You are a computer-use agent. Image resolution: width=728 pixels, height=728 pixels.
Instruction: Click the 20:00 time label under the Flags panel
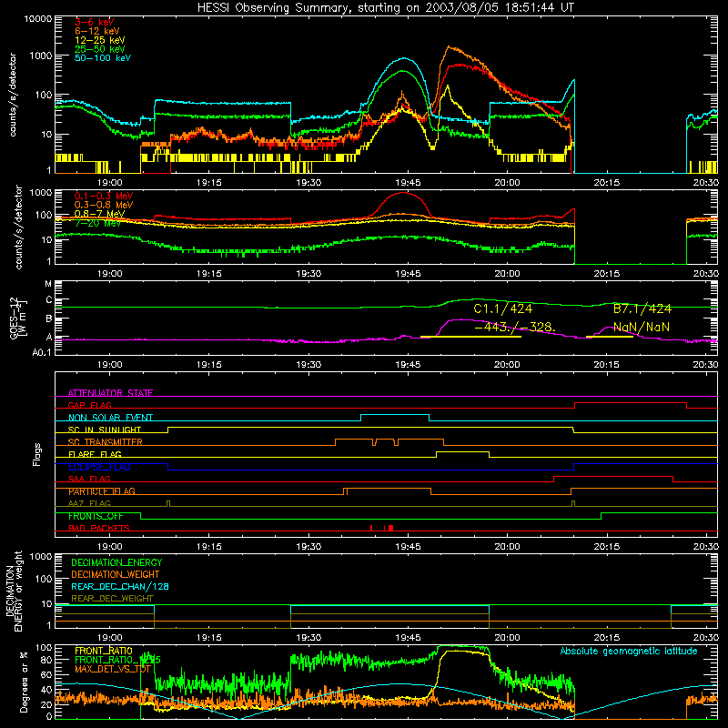pos(507,547)
